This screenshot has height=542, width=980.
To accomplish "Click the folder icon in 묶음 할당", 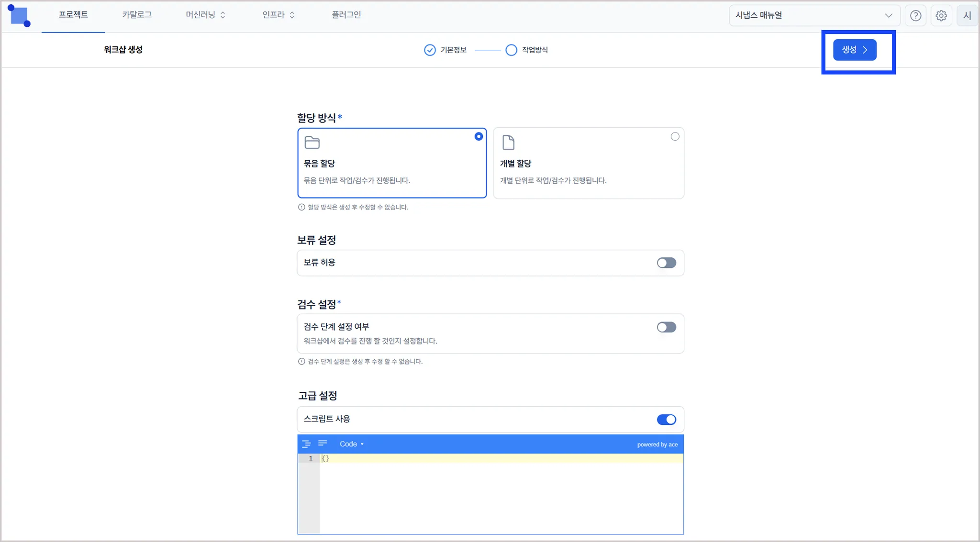I will 312,143.
